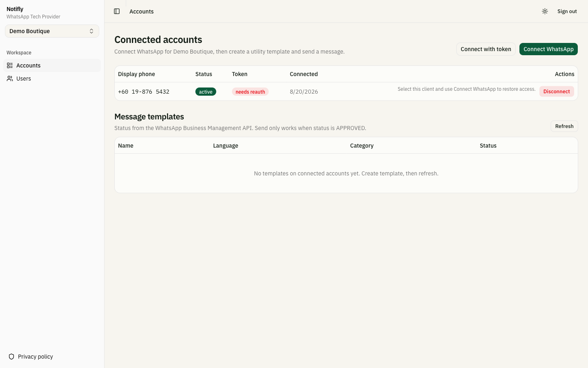Open Users in the sidebar
Screen dimensions: 588x368
pyautogui.click(x=52, y=79)
